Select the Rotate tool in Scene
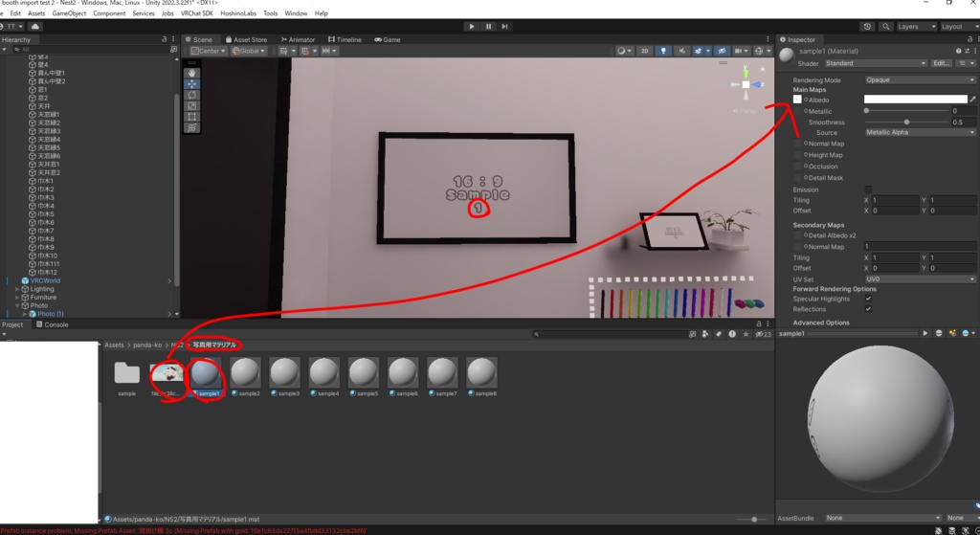 point(191,95)
